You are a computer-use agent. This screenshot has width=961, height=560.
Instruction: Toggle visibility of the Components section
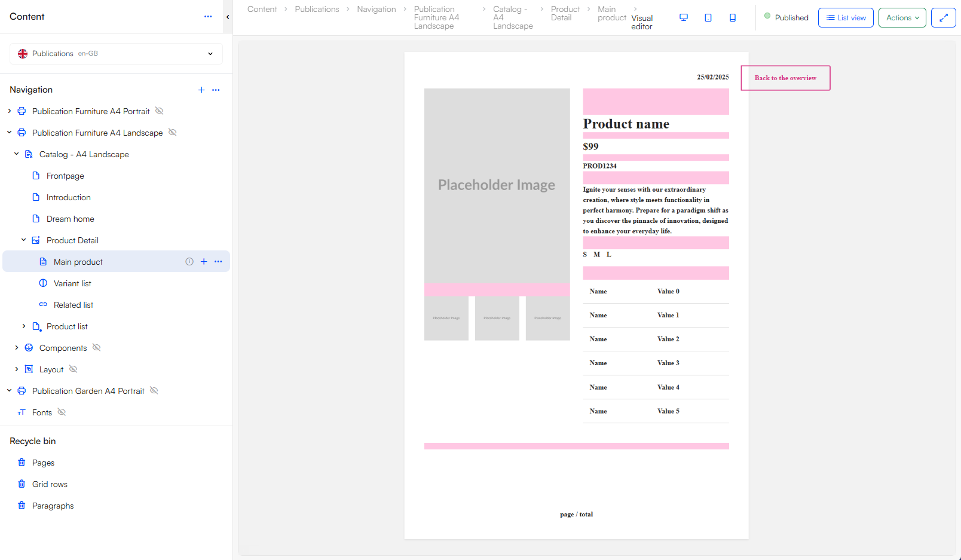(96, 347)
